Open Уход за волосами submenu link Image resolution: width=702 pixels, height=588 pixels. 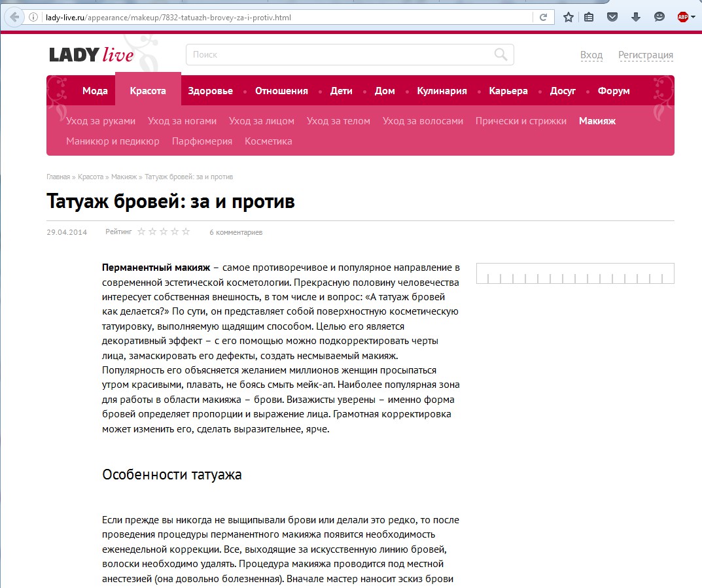click(423, 121)
